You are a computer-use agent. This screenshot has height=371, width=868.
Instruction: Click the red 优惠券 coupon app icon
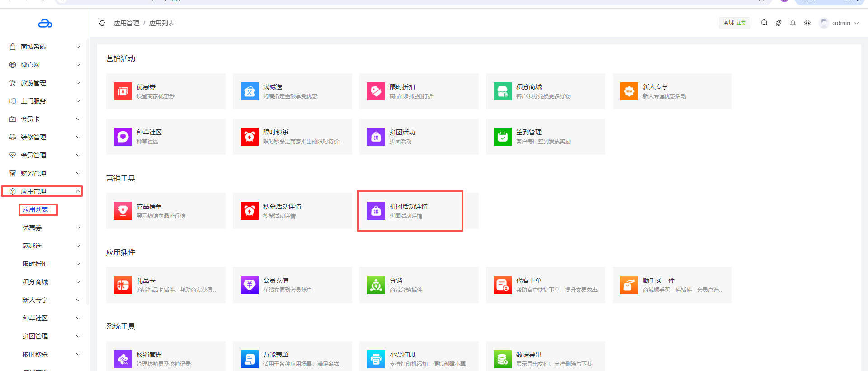[123, 91]
